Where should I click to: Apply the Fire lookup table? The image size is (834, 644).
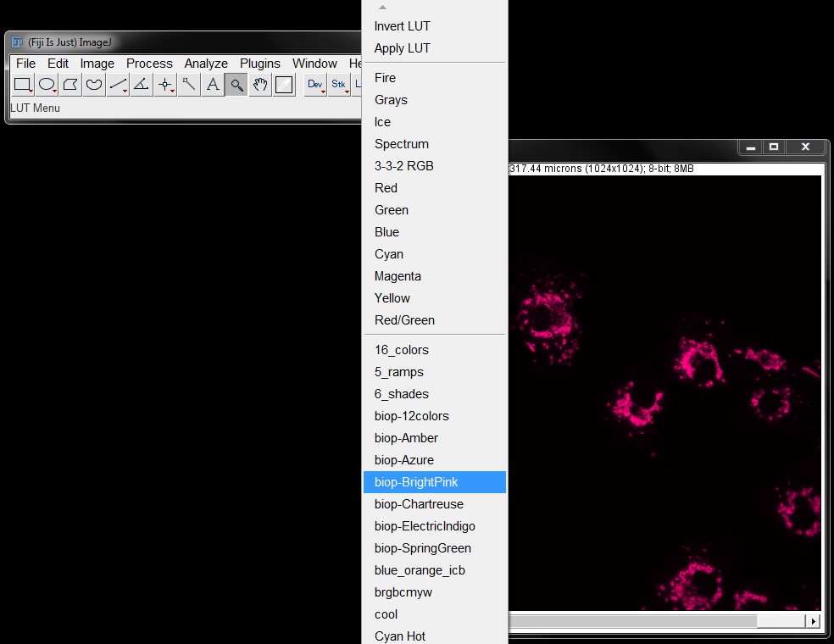435,78
